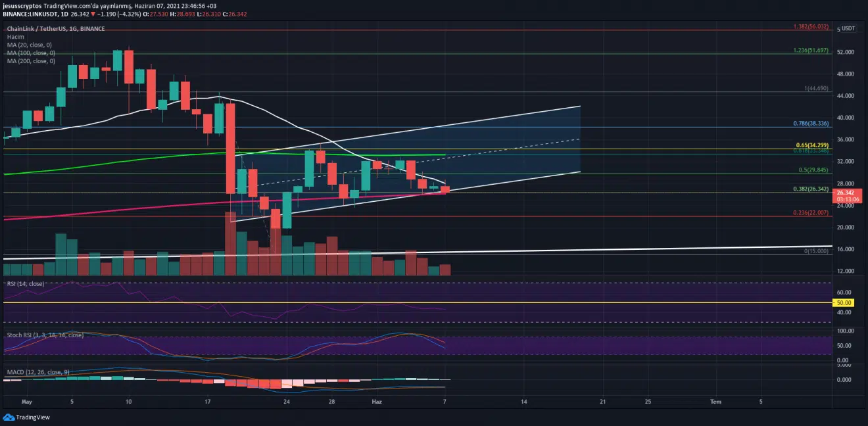
Task: Click the MACD (12, 26, close, 9) label
Action: pyautogui.click(x=37, y=372)
